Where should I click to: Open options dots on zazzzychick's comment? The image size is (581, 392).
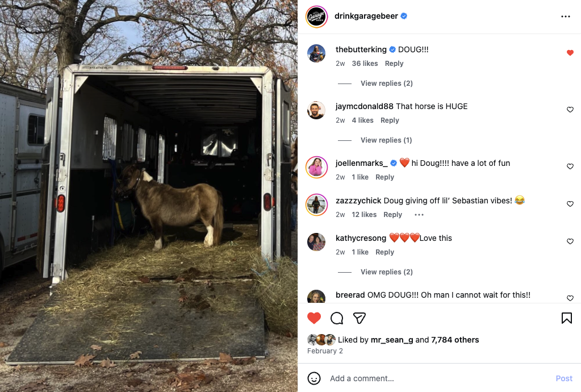tap(419, 215)
